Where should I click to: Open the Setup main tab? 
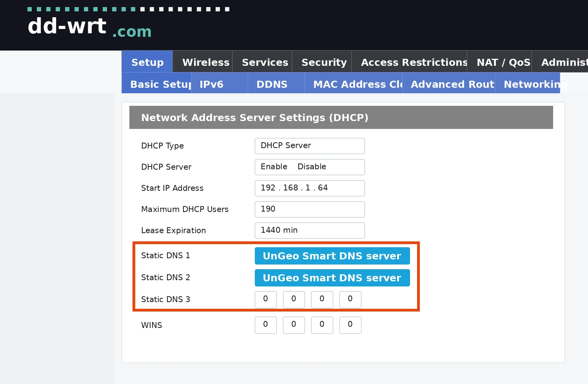click(x=147, y=62)
